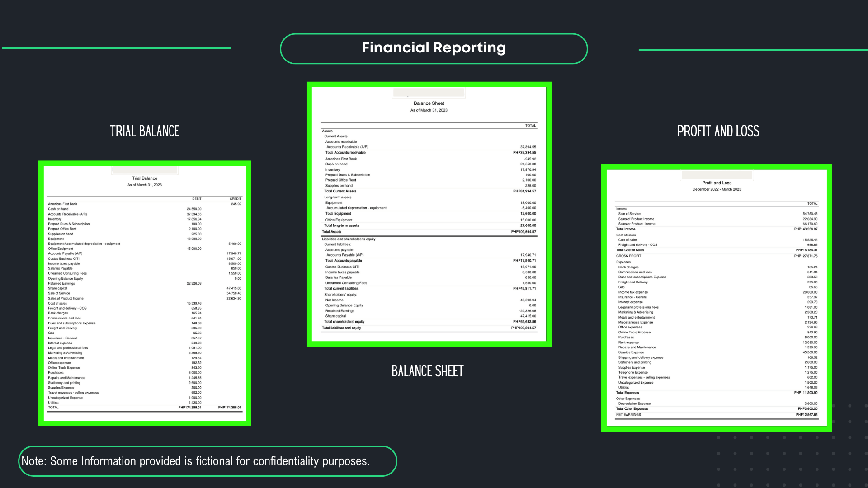Viewport: 868px width, 488px height.
Task: Click the Total Current Assets line
Action: [x=429, y=191]
